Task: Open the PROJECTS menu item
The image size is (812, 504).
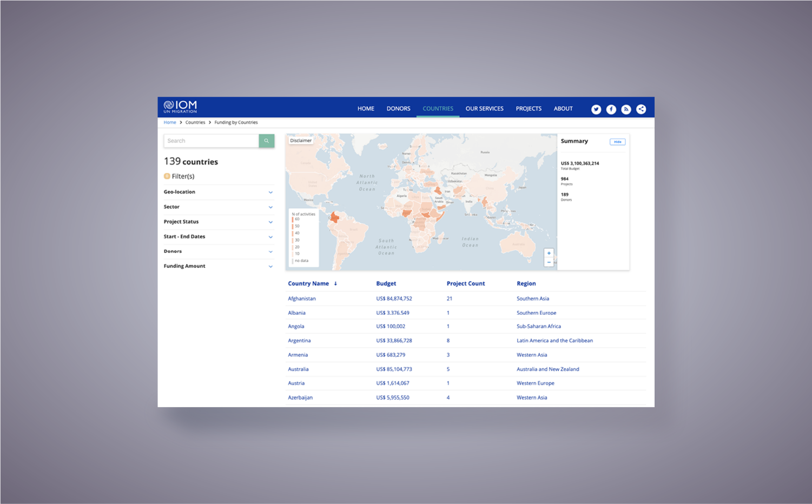Action: point(529,109)
